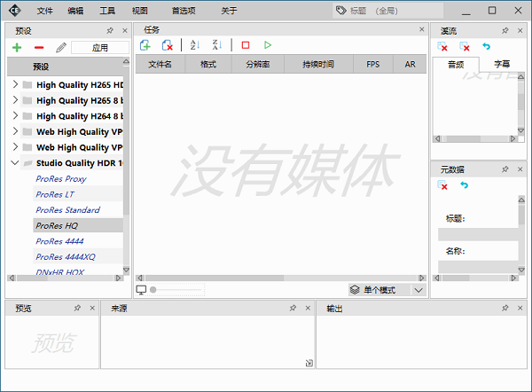Click the 应用 (Apply) button
Screen dimensions: 532x392
click(x=99, y=48)
